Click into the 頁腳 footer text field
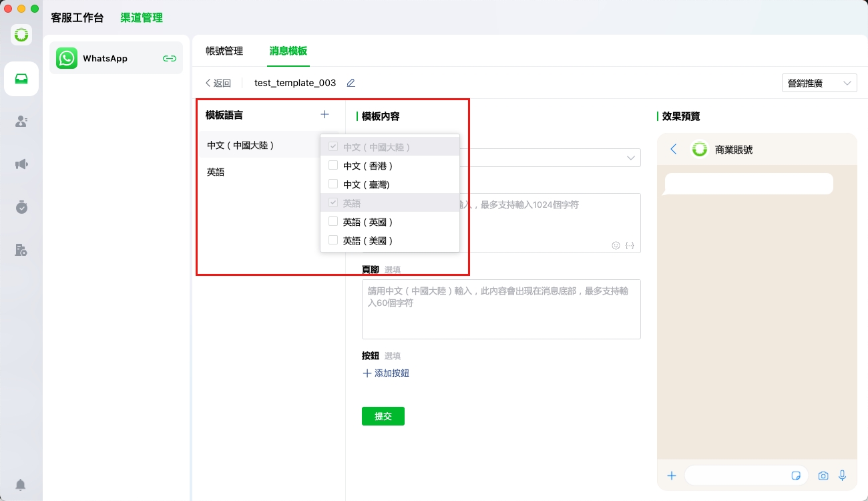 [501, 309]
